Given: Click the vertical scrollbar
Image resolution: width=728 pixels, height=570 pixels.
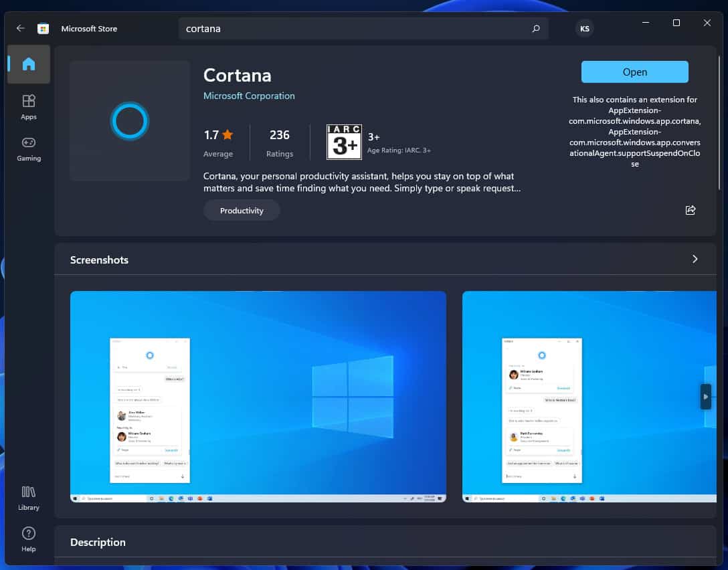Looking at the screenshot, I should (x=719, y=123).
